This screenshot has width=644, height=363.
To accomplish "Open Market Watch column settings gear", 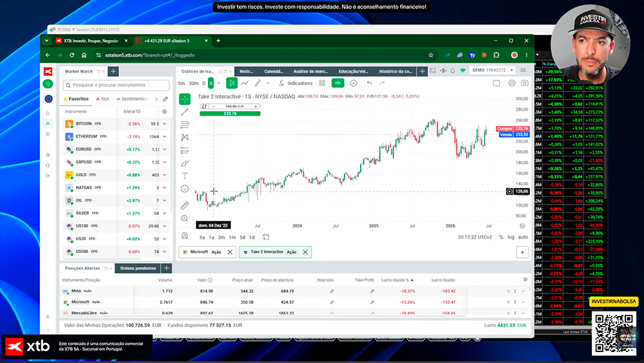I will tap(165, 111).
